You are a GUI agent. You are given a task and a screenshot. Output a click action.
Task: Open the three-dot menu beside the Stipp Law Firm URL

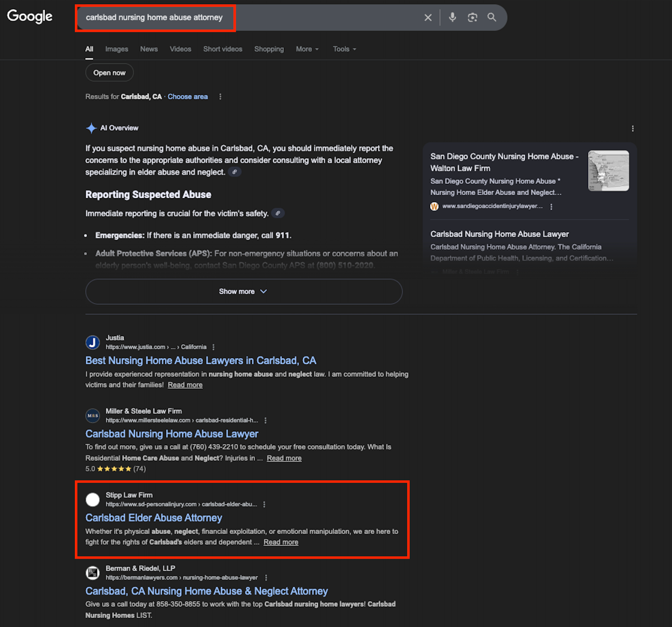click(264, 504)
